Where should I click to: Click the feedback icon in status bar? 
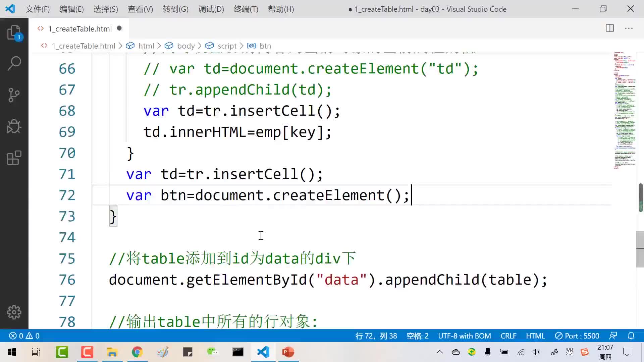tap(613, 336)
